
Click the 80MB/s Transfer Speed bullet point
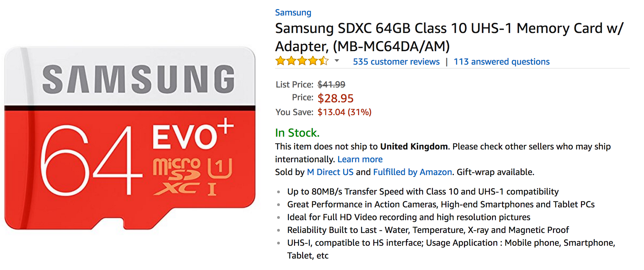click(423, 192)
